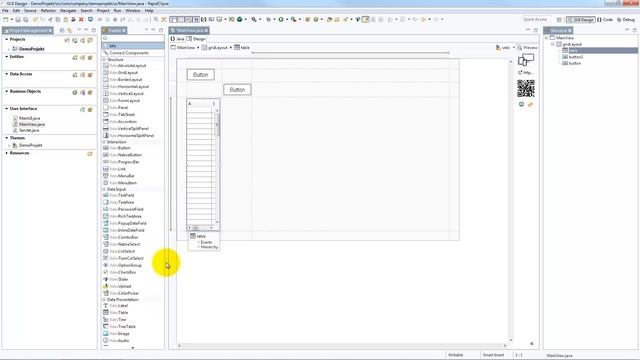Collapse the Projects section
This screenshot has width=640, height=360.
point(7,39)
